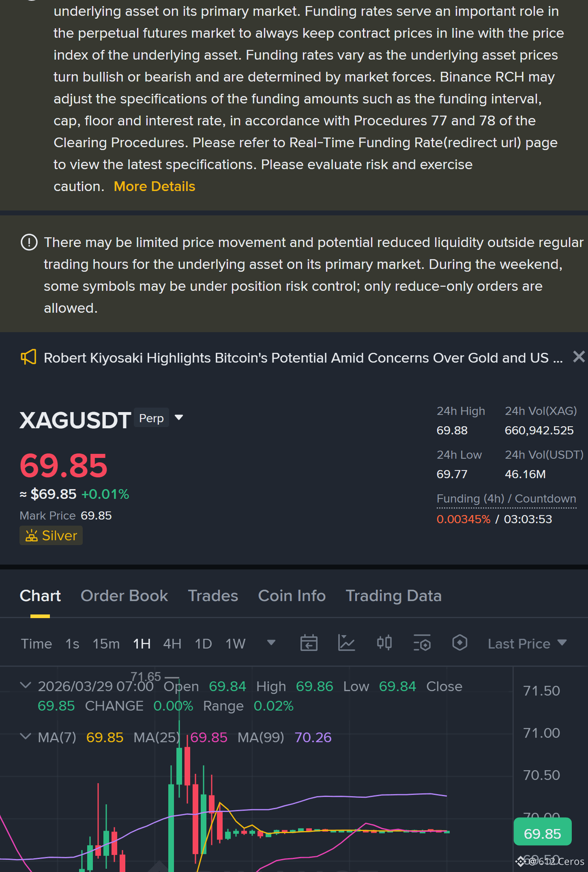Expand XAGUSDT Perp contract selector arrow
Viewport: 588px width, 872px height.
178,417
